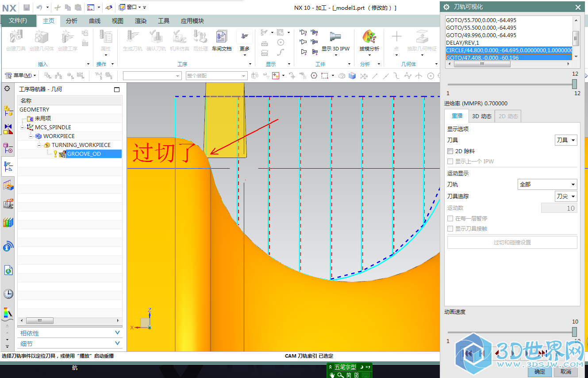Open the Roles sidebar tab

click(8, 313)
